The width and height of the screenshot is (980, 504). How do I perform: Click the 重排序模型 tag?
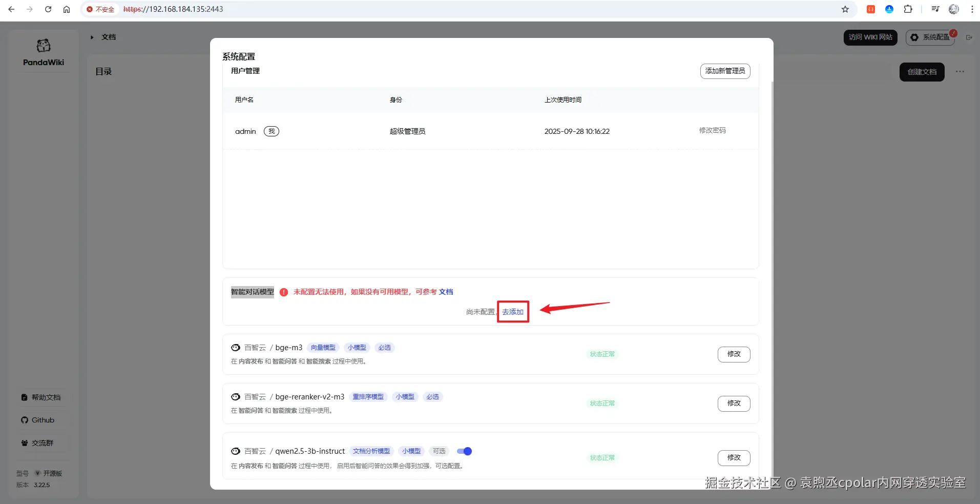coord(368,397)
